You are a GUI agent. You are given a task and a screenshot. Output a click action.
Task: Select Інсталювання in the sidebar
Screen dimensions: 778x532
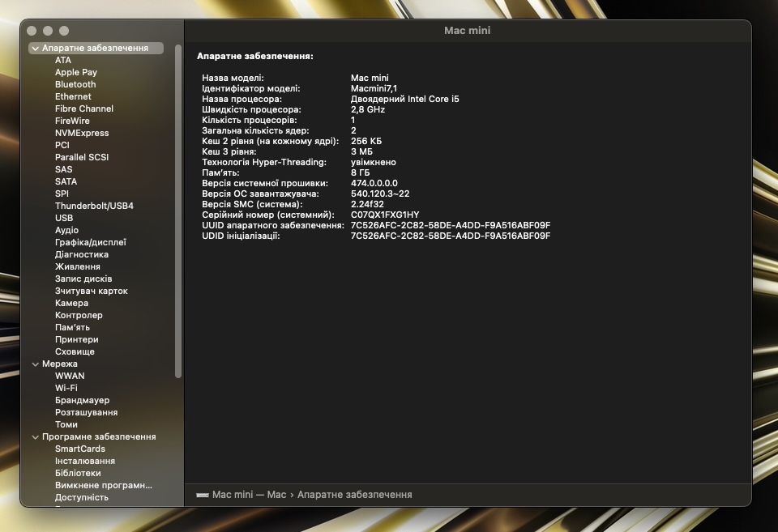(85, 461)
